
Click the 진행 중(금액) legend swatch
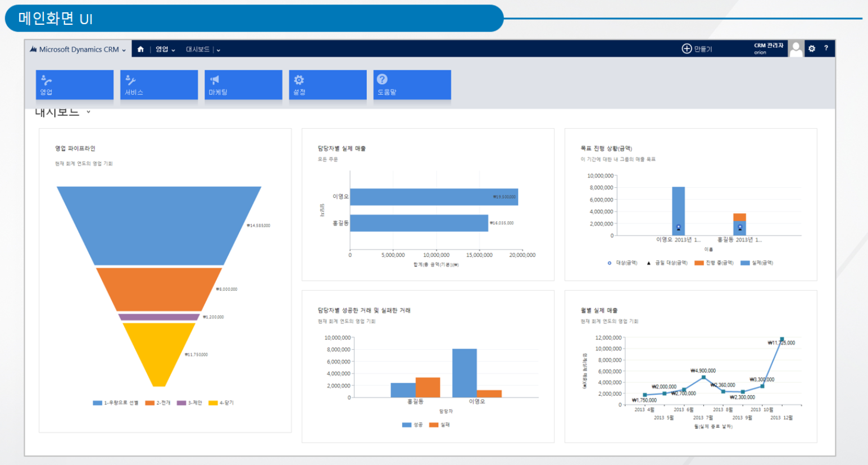[x=699, y=263]
